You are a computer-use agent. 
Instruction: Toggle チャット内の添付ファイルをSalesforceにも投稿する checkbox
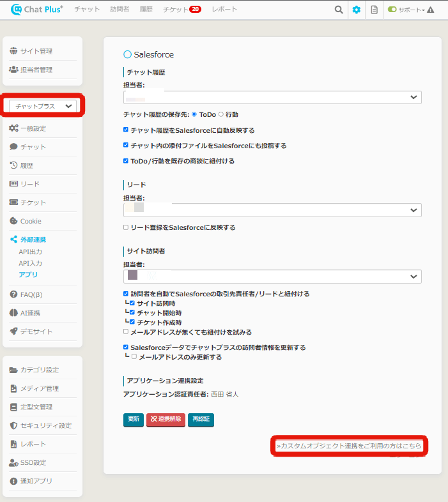pos(126,145)
